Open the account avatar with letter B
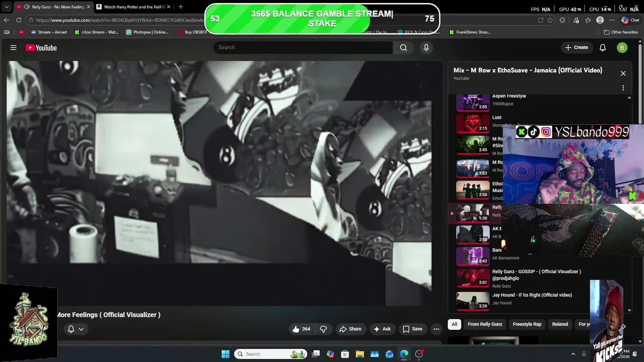This screenshot has width=644, height=362. [622, 48]
